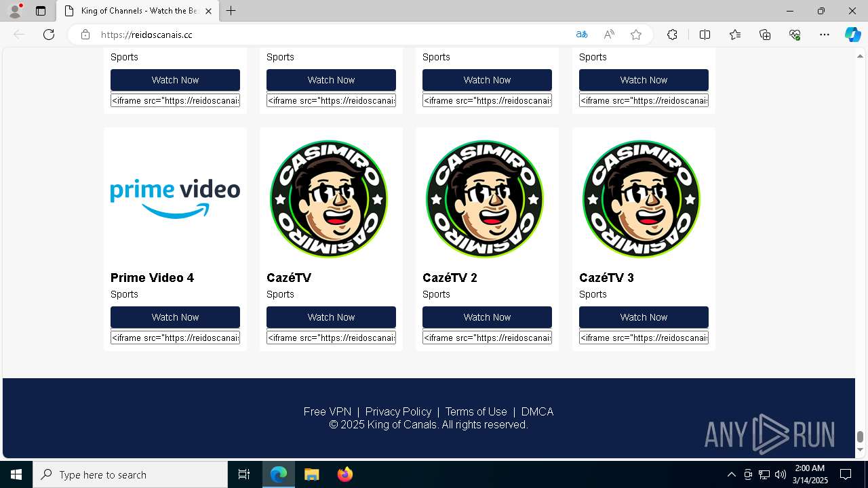Open the Free VPN footer link
This screenshot has width=868, height=488.
[328, 411]
